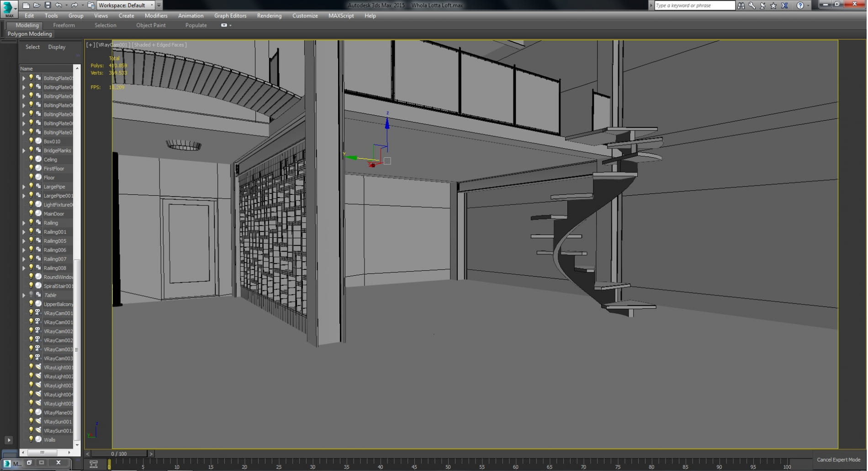Click Cancel Expert Mode button

(x=838, y=460)
